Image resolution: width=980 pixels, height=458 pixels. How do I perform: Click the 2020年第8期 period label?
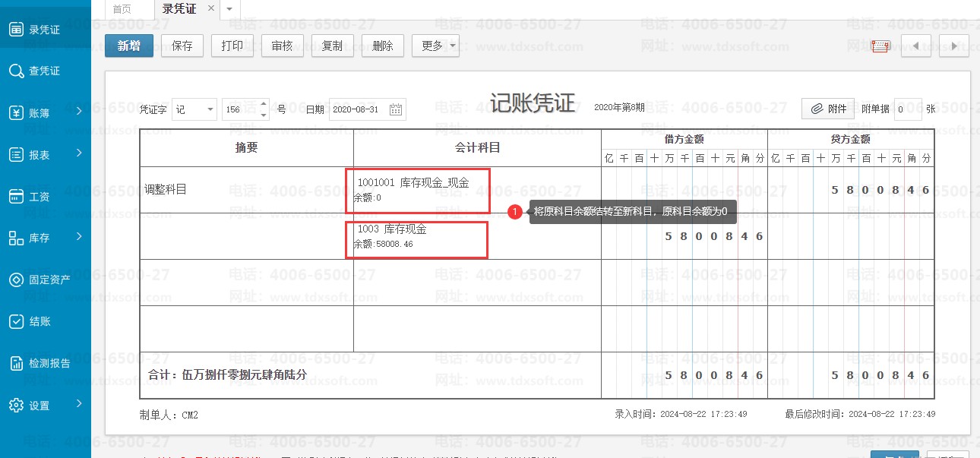(x=619, y=108)
